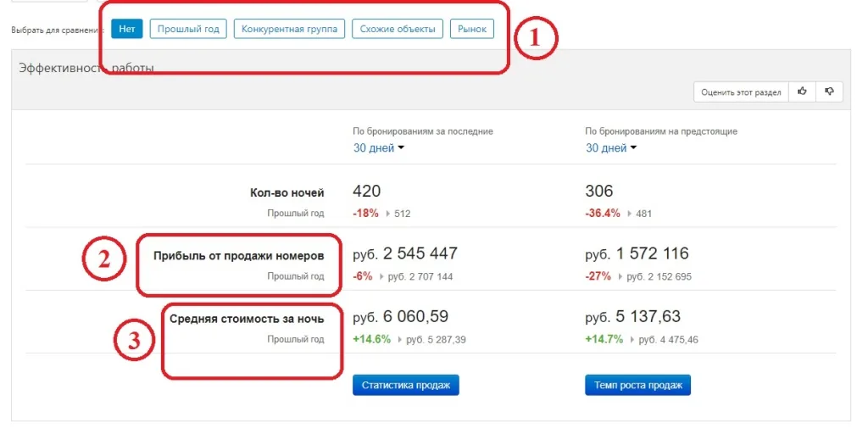The height and width of the screenshot is (434, 868).
Task: Select 'Конкурентная группа' comparison option
Action: [x=290, y=29]
